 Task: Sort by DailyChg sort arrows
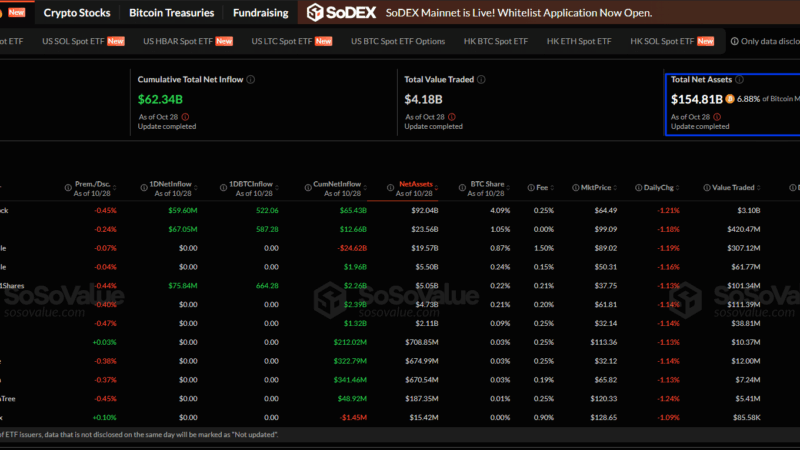coord(678,188)
